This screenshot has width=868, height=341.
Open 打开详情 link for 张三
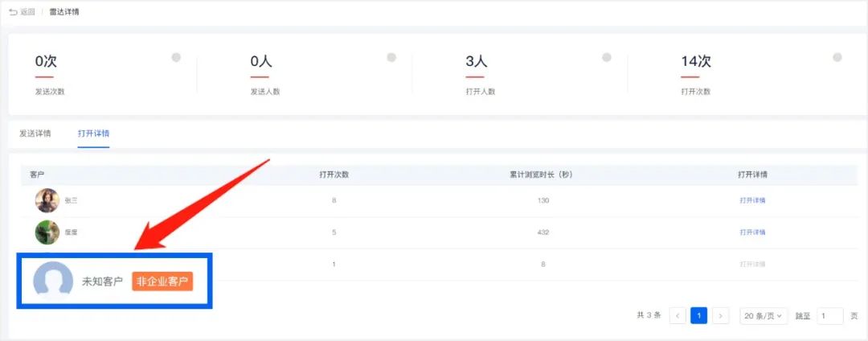click(x=752, y=200)
